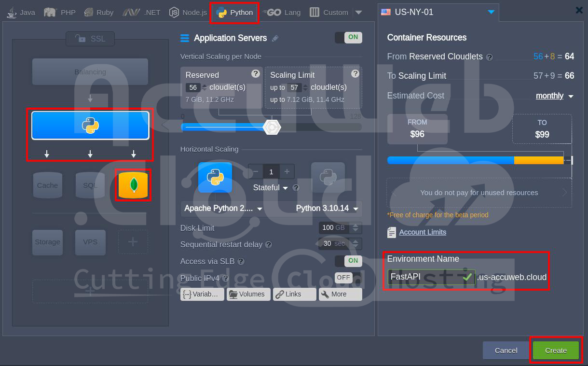588x366 pixels.
Task: Add a Storage node
Action: click(x=47, y=242)
